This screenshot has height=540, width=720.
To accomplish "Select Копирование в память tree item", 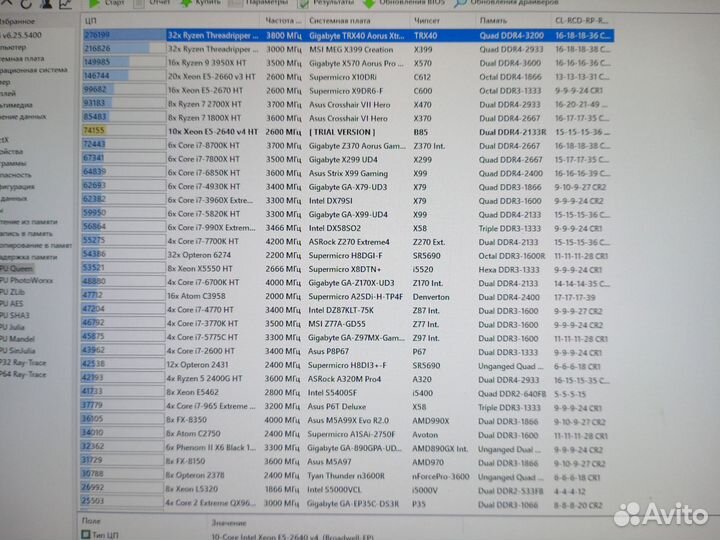I will 36,245.
